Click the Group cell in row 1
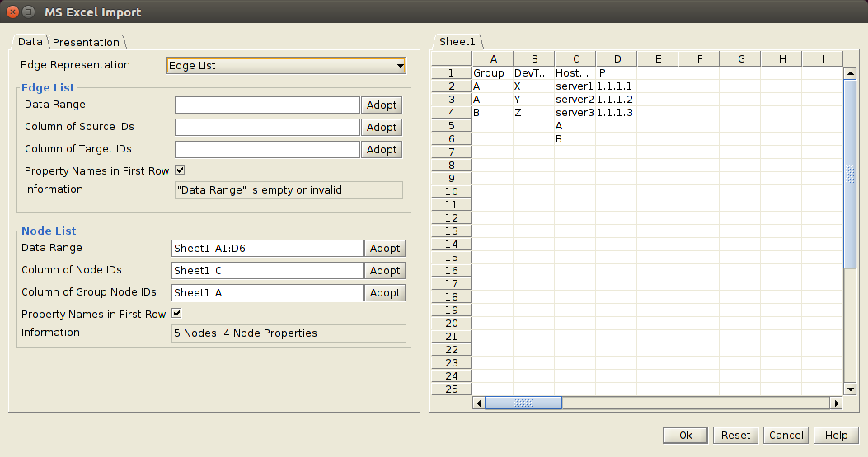868x457 pixels. [493, 73]
